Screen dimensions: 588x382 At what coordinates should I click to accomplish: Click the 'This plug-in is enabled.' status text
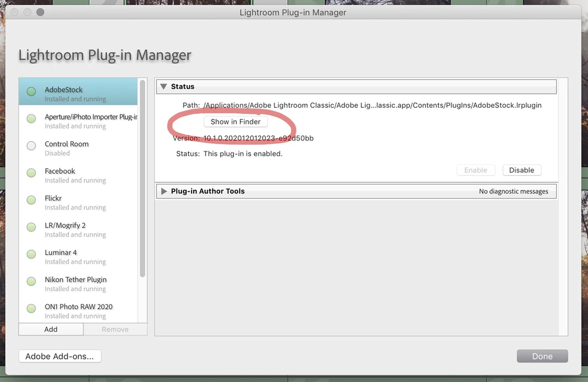(243, 154)
